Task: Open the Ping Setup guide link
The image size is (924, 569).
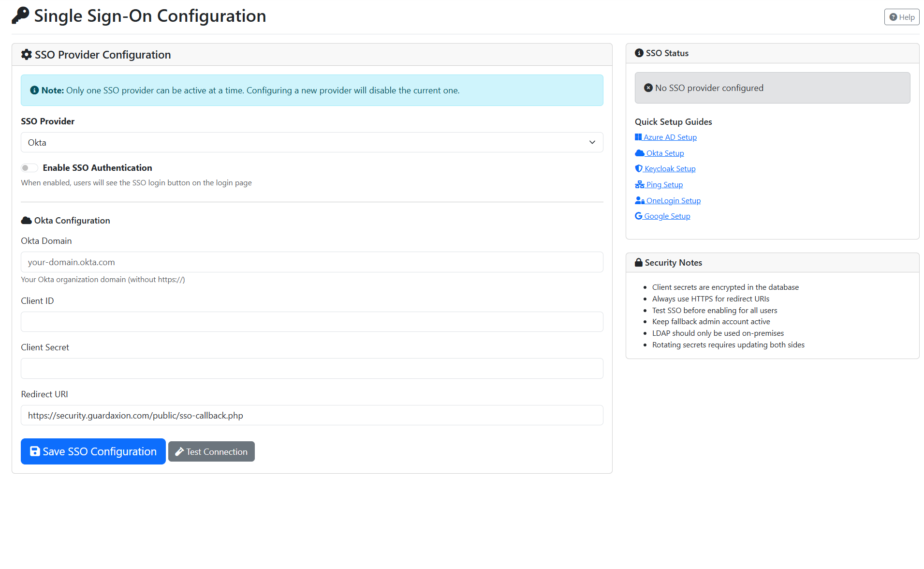Action: 663,184
